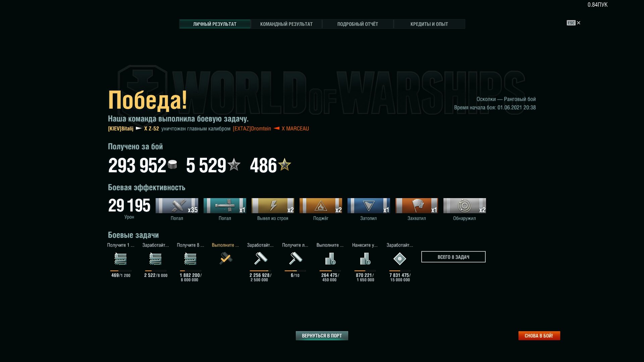Click the Снова в бой! button
The width and height of the screenshot is (644, 362).
(x=539, y=336)
